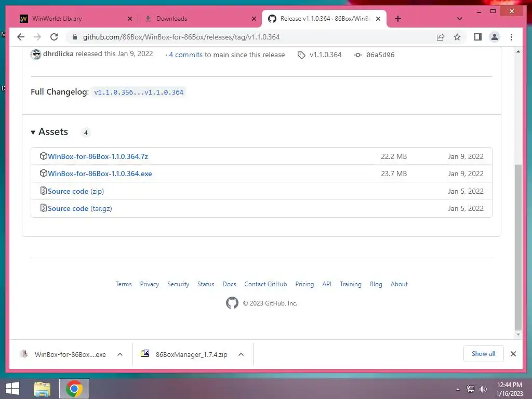Open the browser side panel
Image resolution: width=532 pixels, height=399 pixels.
pyautogui.click(x=478, y=37)
